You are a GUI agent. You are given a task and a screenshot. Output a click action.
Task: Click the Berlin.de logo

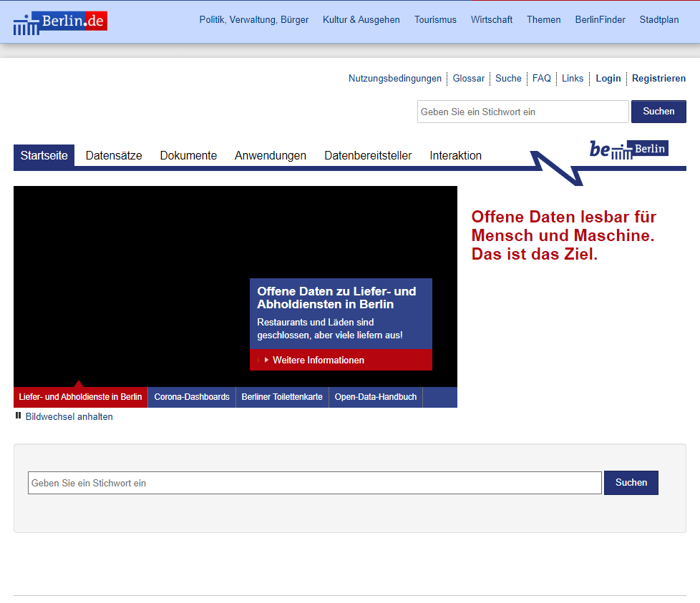[x=60, y=22]
